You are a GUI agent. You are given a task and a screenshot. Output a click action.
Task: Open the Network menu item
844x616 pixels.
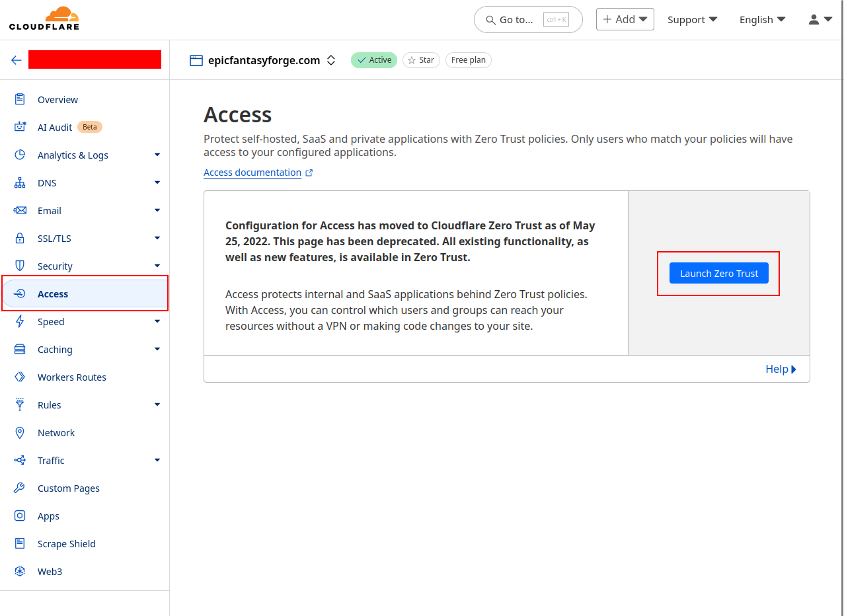pyautogui.click(x=56, y=432)
